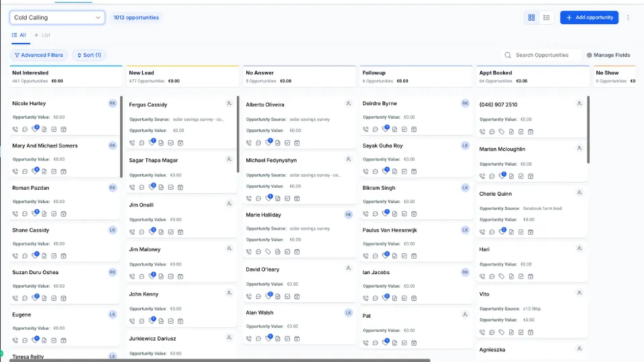
Task: Assign an owner to Fergus Cassidy's opportunity
Action: click(229, 103)
